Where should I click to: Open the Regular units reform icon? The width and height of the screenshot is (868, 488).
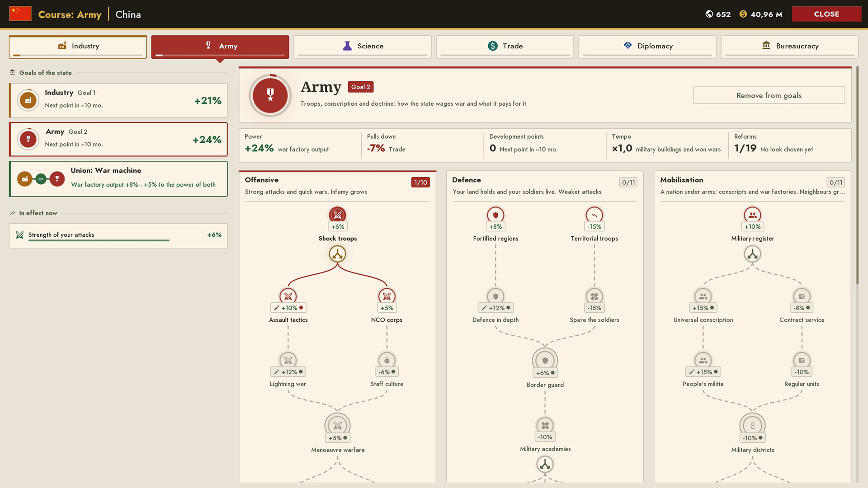(x=802, y=360)
